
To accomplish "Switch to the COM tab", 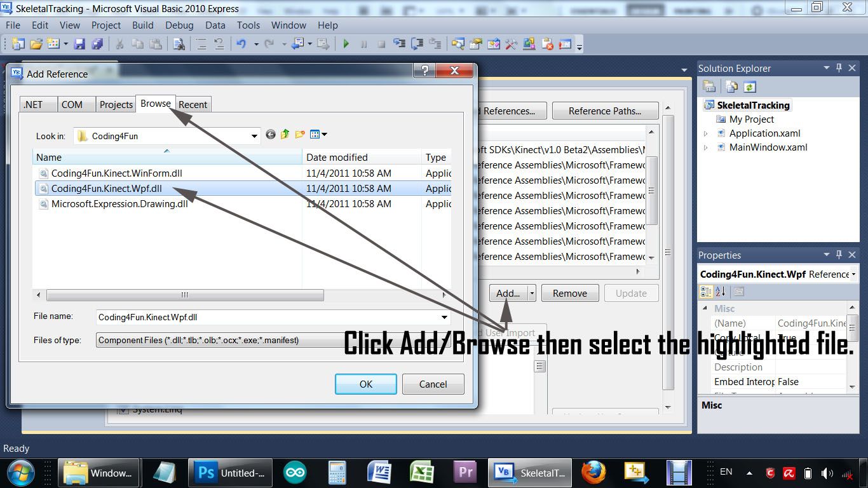I will [x=75, y=104].
